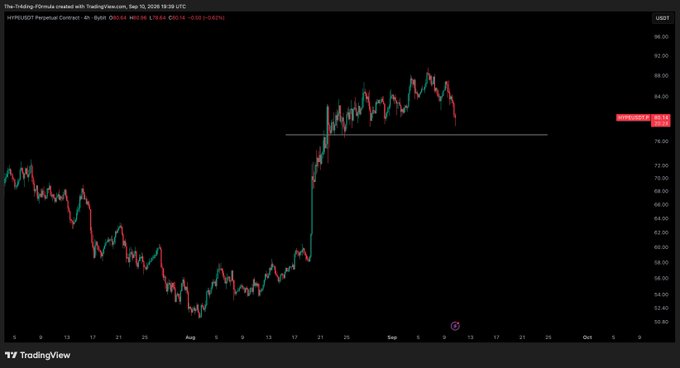This screenshot has width=680, height=368.
Task: Click the Bybit exchange name in legend
Action: (x=100, y=18)
